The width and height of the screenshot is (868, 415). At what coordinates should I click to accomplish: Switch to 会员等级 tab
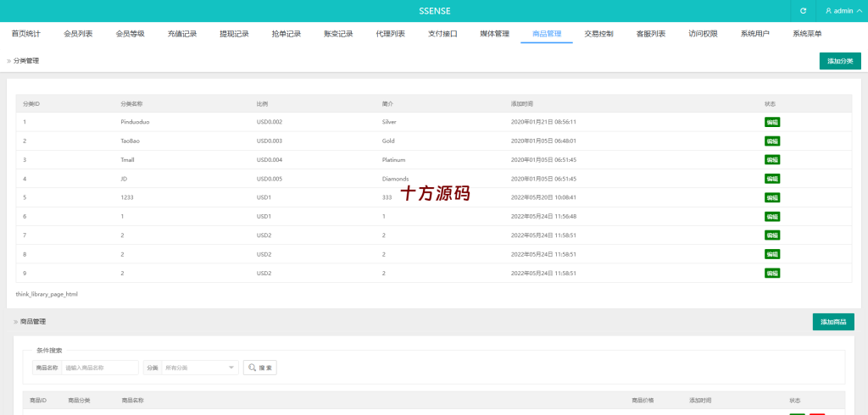click(130, 34)
